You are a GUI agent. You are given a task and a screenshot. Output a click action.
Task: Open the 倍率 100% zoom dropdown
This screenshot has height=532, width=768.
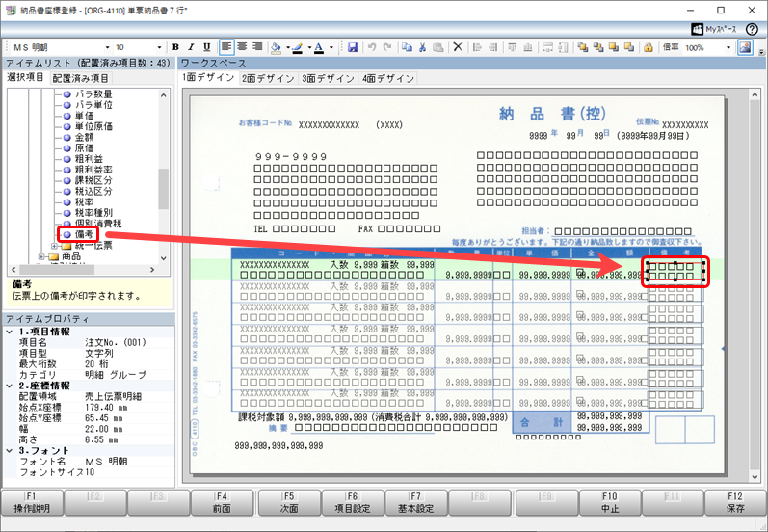(728, 47)
